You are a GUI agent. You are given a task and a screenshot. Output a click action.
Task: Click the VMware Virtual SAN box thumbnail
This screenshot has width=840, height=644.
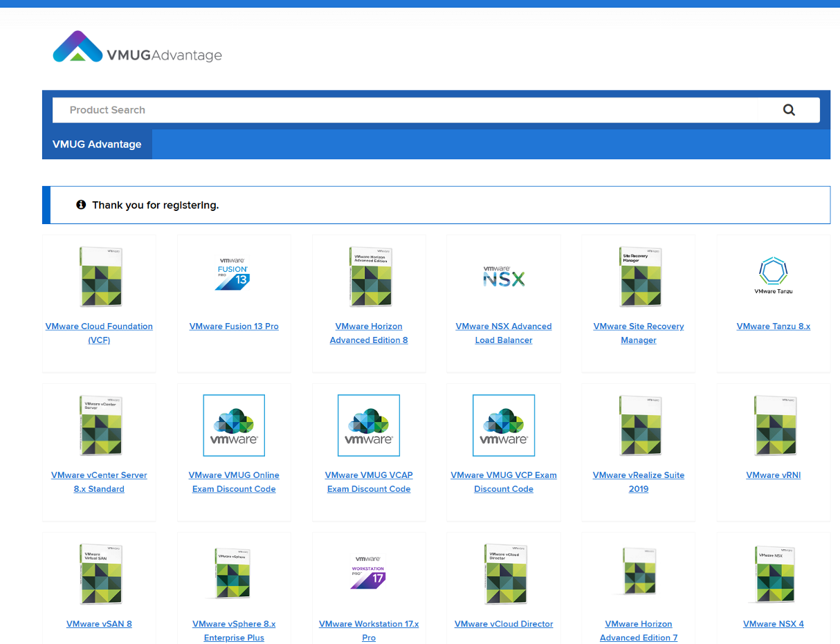100,574
